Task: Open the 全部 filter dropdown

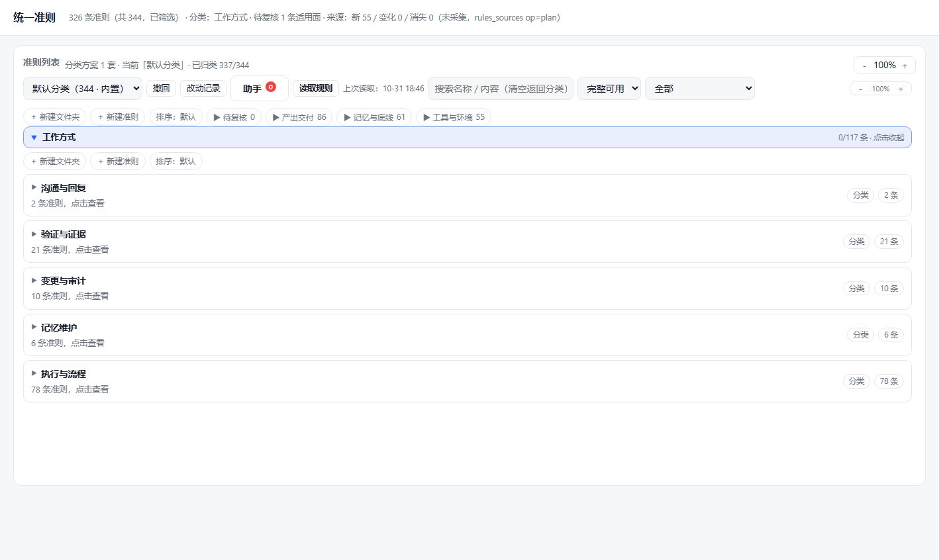Action: point(700,88)
